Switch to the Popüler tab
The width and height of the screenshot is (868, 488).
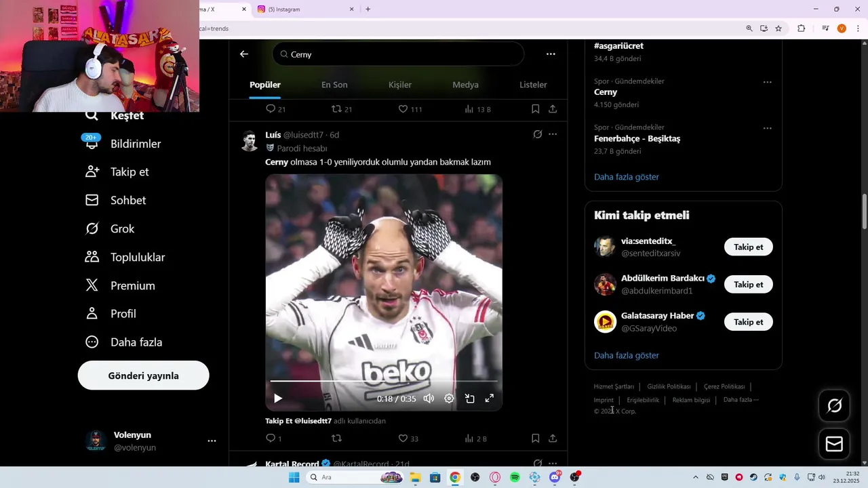click(265, 85)
